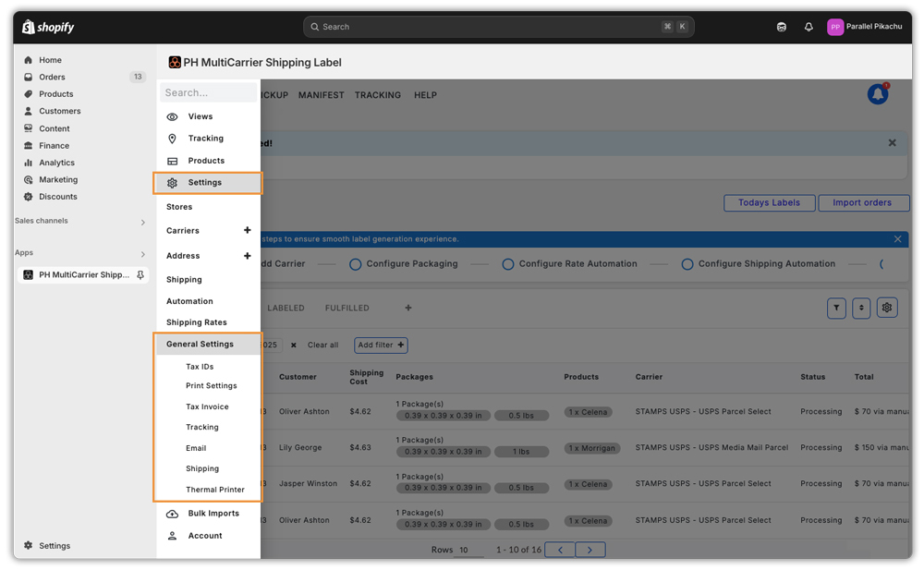Close the top notification message
Screen dimensions: 924x570
tap(893, 143)
